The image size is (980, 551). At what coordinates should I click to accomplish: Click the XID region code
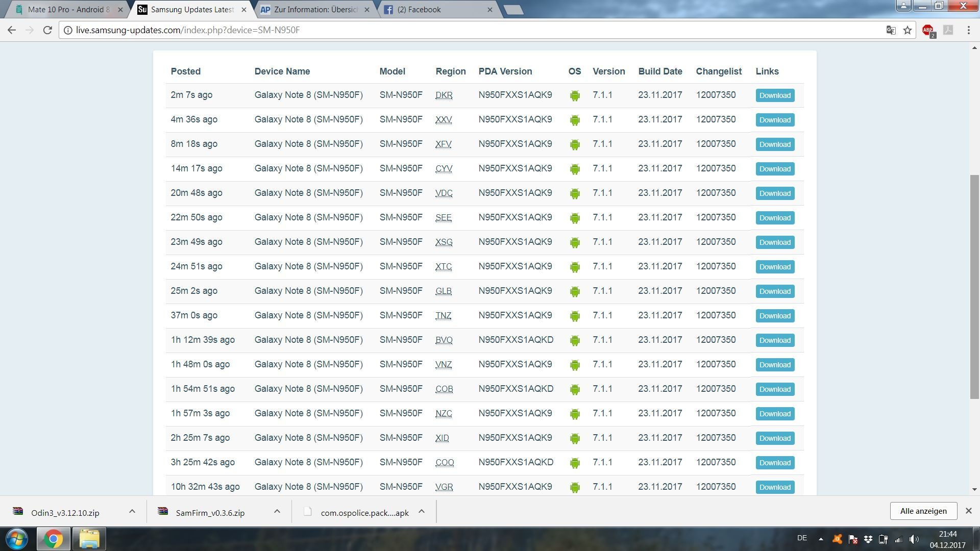[x=442, y=438]
